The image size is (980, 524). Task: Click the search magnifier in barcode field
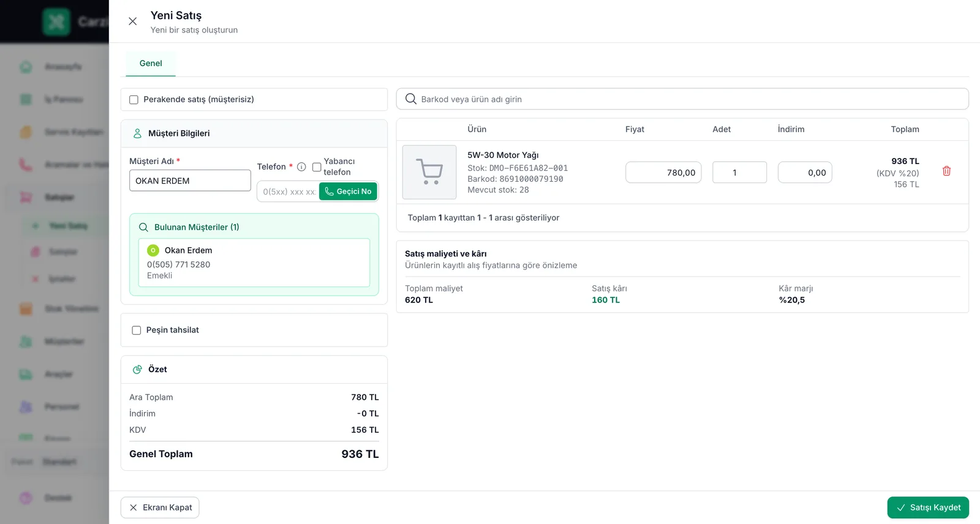click(411, 99)
